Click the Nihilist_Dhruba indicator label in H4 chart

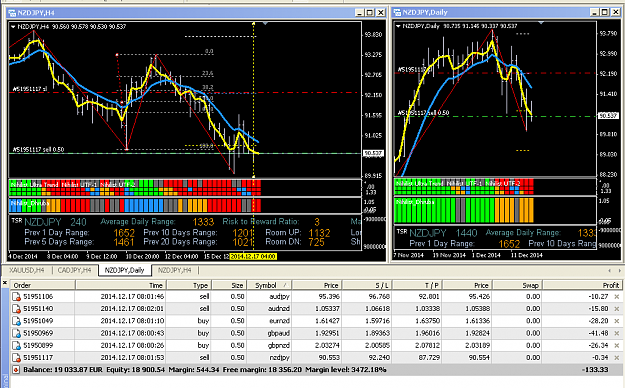click(x=29, y=203)
